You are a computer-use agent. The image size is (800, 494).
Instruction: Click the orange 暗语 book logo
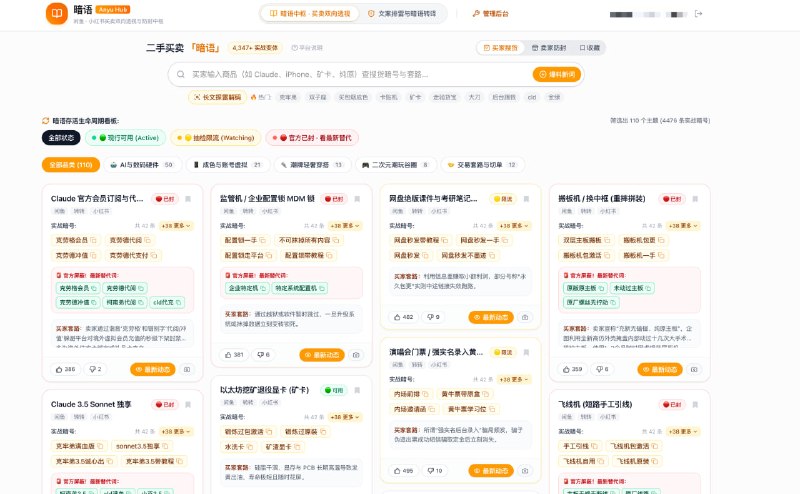click(x=57, y=14)
